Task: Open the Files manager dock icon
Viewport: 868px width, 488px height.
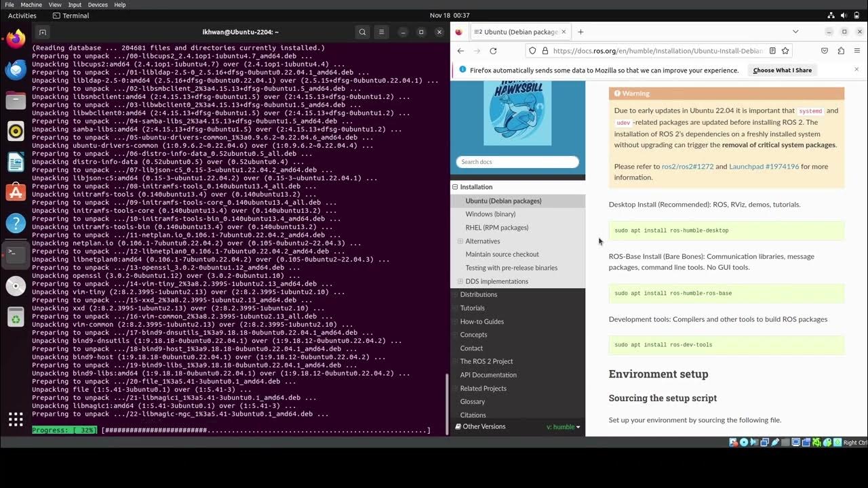Action: pyautogui.click(x=16, y=101)
